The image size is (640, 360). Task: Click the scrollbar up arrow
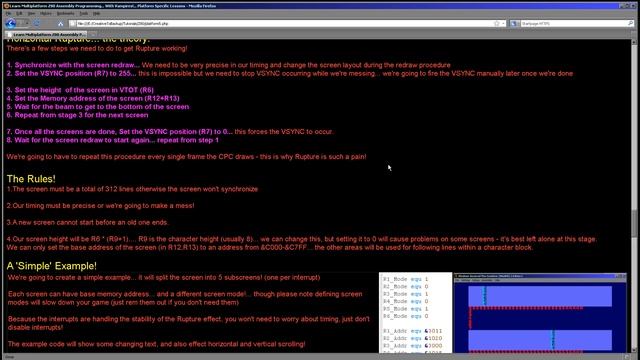click(x=634, y=42)
